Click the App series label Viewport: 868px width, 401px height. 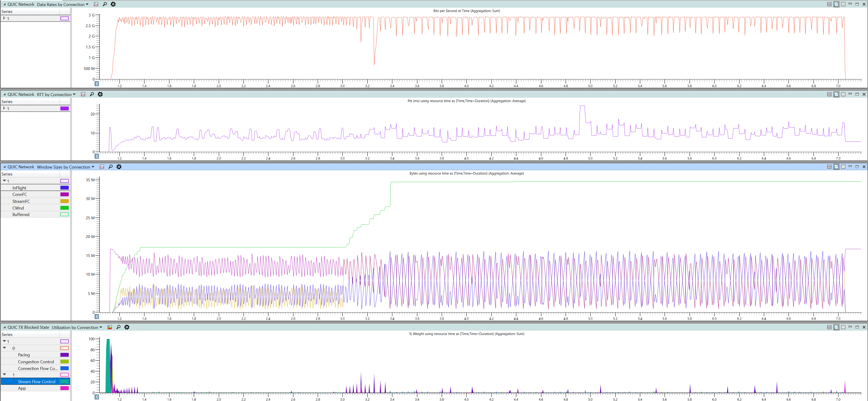pos(22,388)
